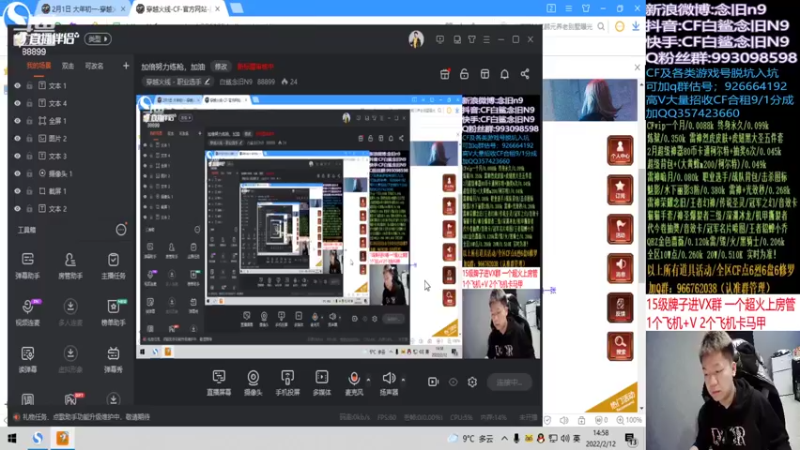Click red speaker button on webpage

620,268
